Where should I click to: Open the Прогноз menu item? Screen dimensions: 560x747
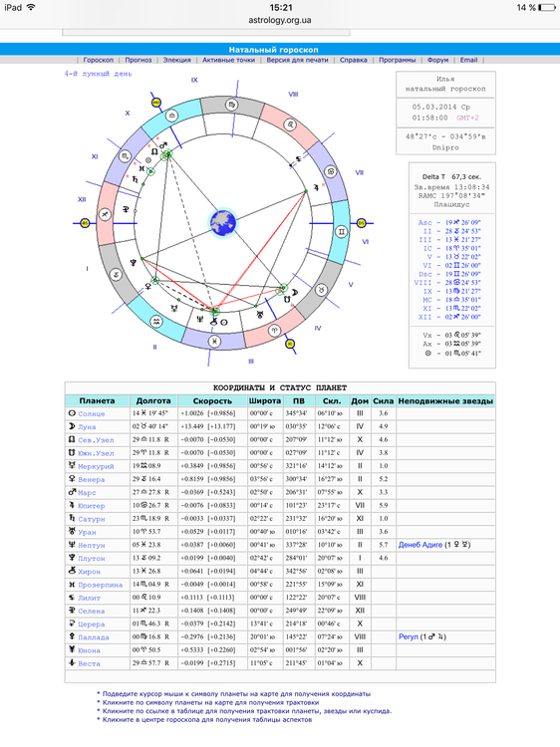(139, 60)
